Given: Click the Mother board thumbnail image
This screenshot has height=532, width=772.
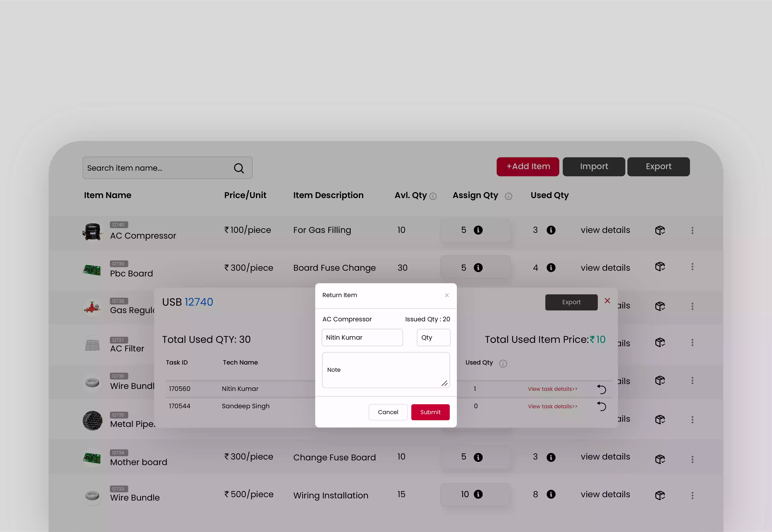Looking at the screenshot, I should click(92, 458).
